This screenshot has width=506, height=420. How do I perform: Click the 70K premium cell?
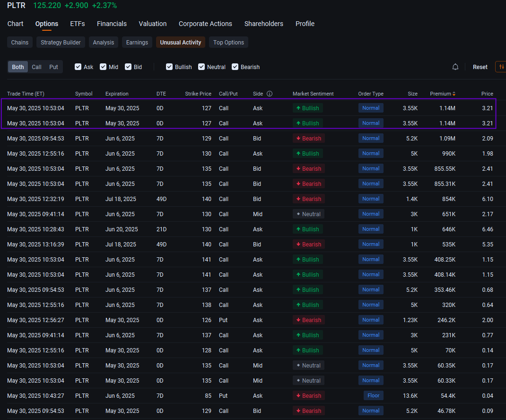tap(450, 350)
